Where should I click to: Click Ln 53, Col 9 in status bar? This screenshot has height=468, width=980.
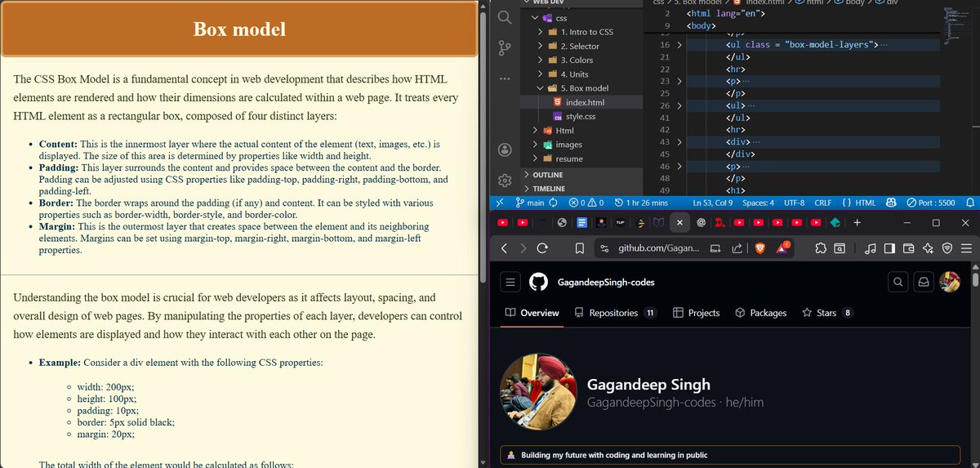coord(713,203)
